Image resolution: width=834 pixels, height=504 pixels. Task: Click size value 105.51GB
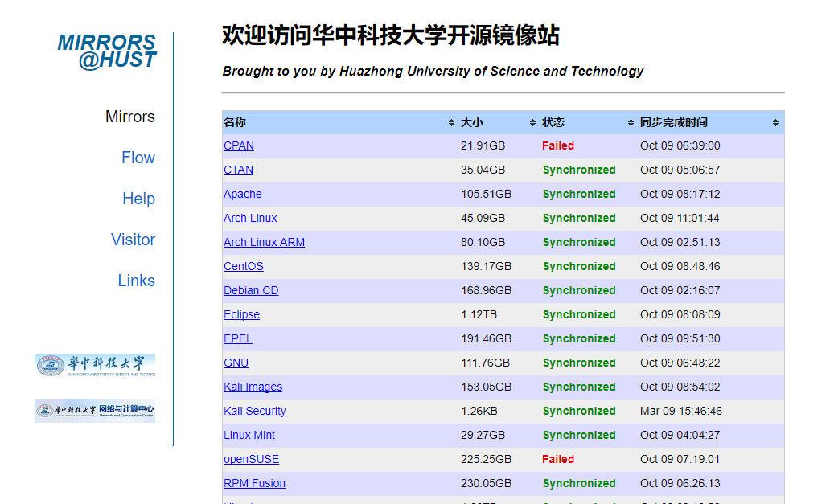tap(486, 194)
